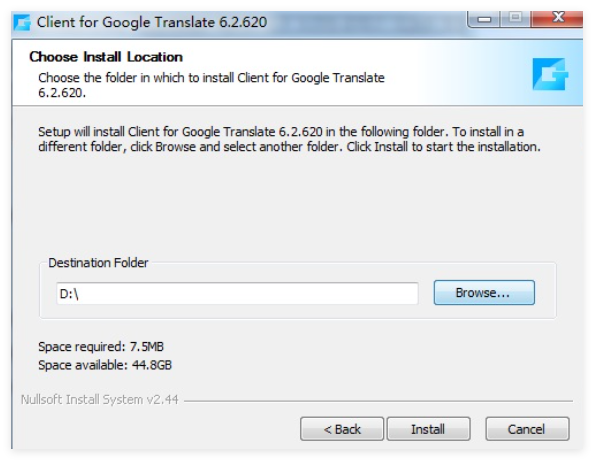Screen dimensions: 594x460
Task: Click the 'Choose the folder in which to install' subtitle
Action: coord(211,85)
